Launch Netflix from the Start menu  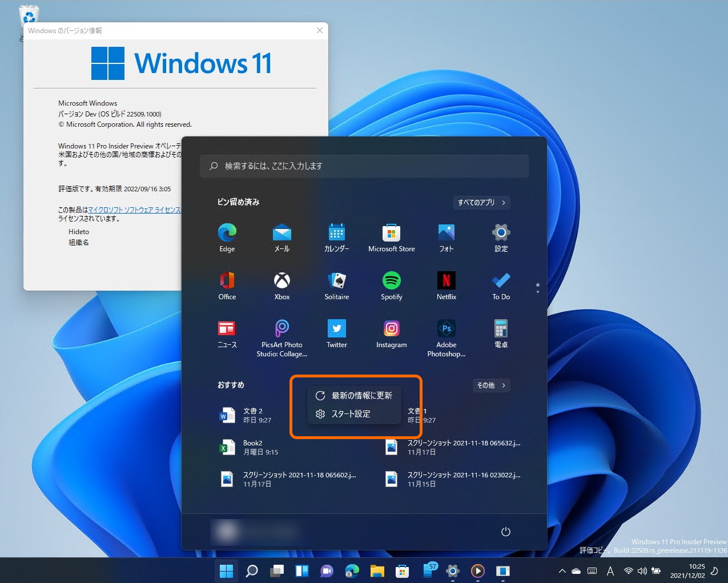(446, 281)
